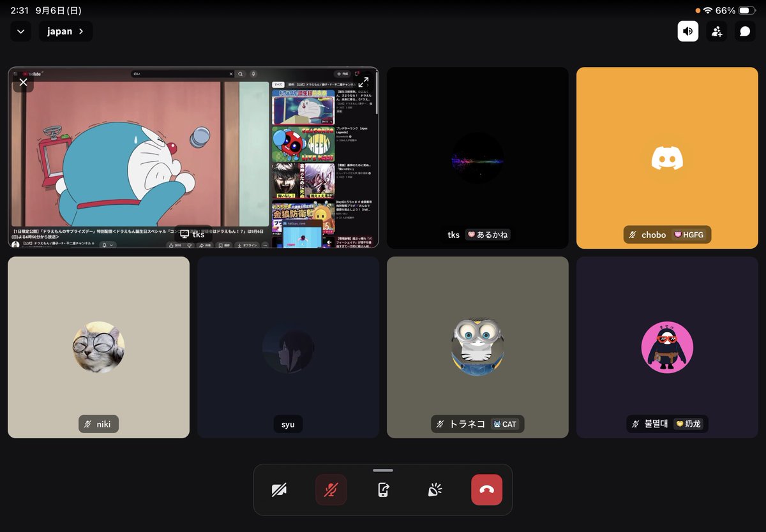
Task: Click the muted mic icon beside トラネコ
Action: [440, 424]
